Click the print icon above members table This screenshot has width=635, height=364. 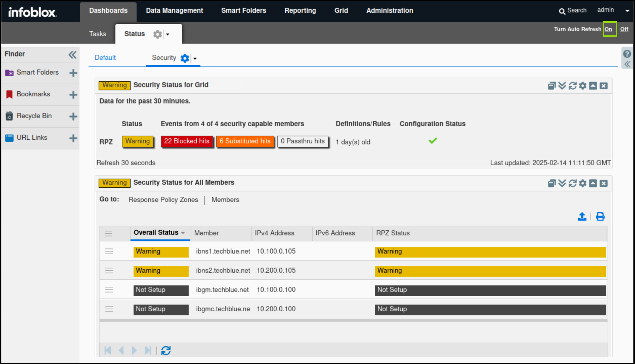click(x=600, y=216)
